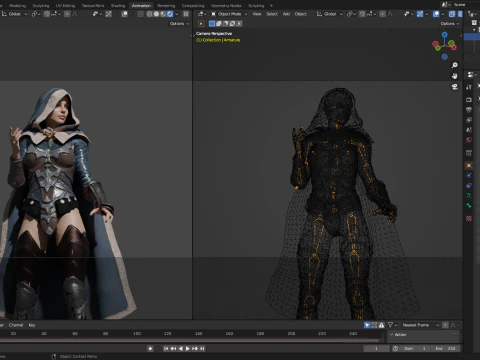Open Scene properties tab icon
Viewport: 480px width, 360px height.
(x=469, y=130)
